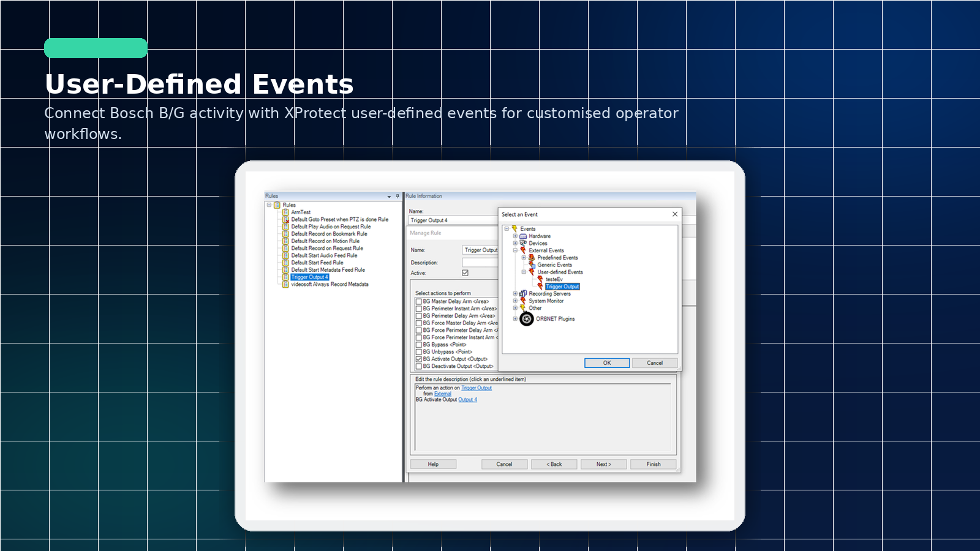The width and height of the screenshot is (980, 551).
Task: Click the Default Start Metadata Feed rule icon
Action: pos(285,270)
